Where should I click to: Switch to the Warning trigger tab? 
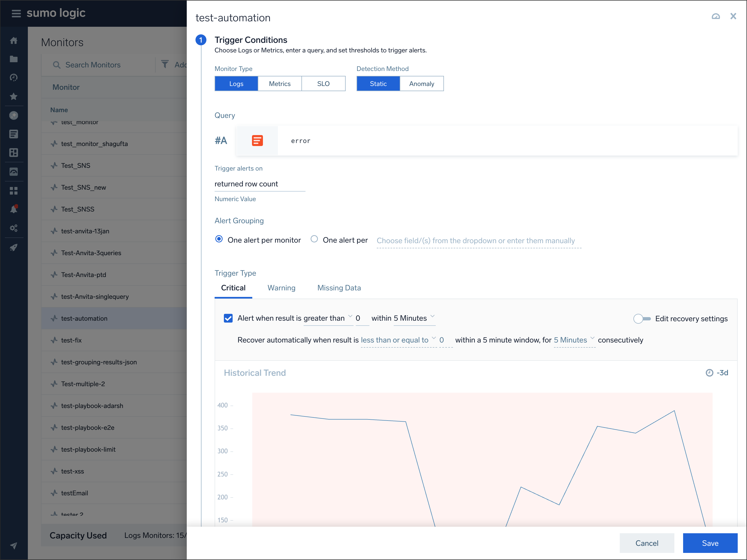pos(281,288)
